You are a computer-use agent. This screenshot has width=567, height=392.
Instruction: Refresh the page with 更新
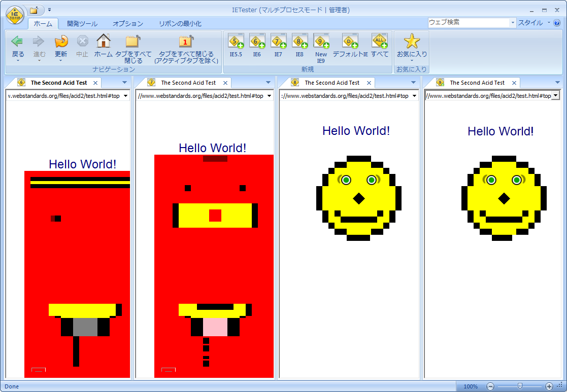[61, 47]
